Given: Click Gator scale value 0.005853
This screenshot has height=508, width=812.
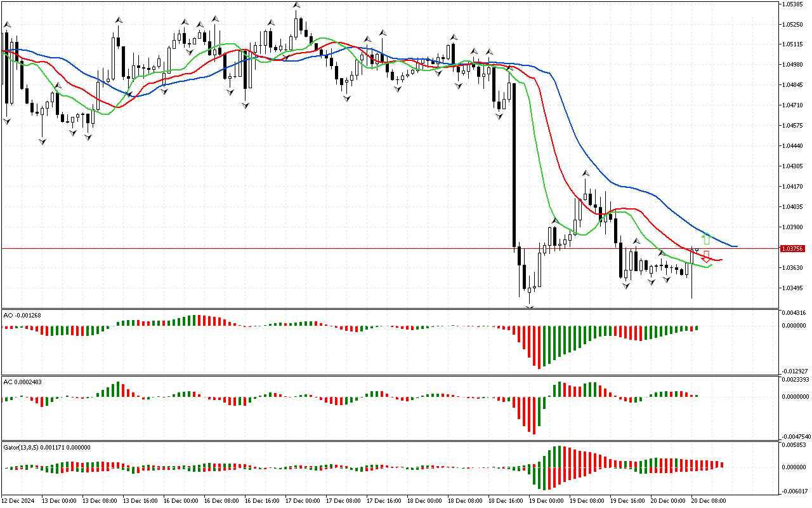Looking at the screenshot, I should [793, 446].
